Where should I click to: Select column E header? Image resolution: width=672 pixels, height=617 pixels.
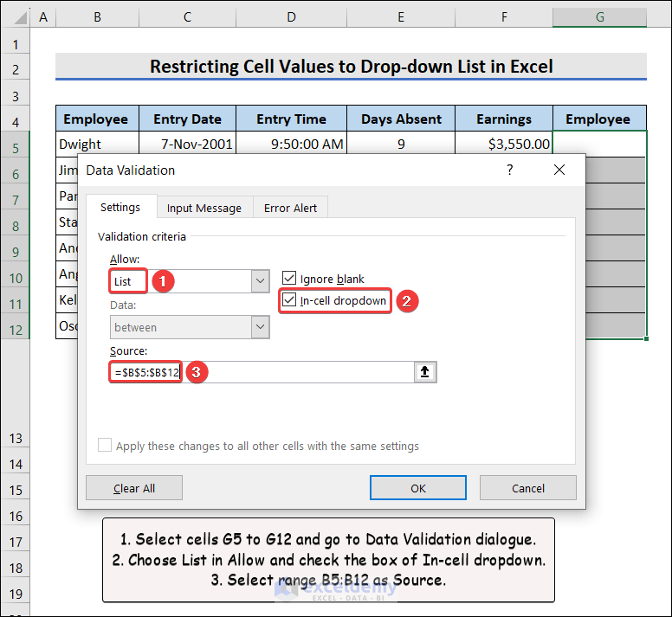pos(401,17)
